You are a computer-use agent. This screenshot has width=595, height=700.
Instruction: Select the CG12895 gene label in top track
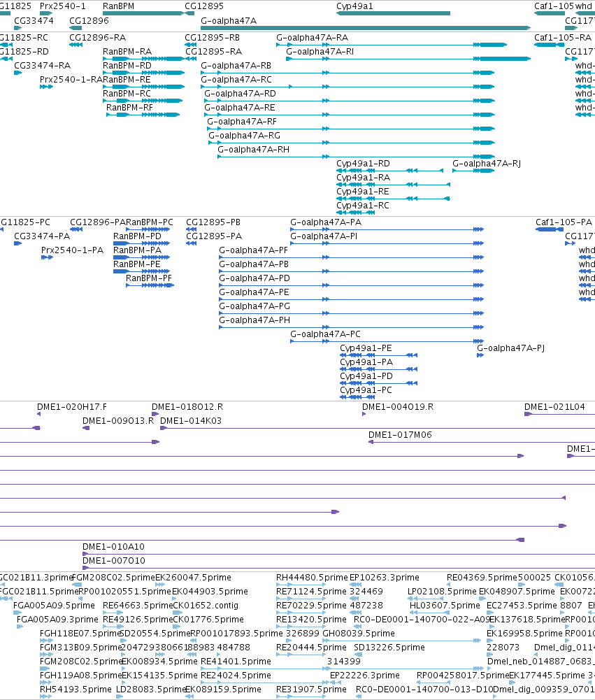[204, 6]
